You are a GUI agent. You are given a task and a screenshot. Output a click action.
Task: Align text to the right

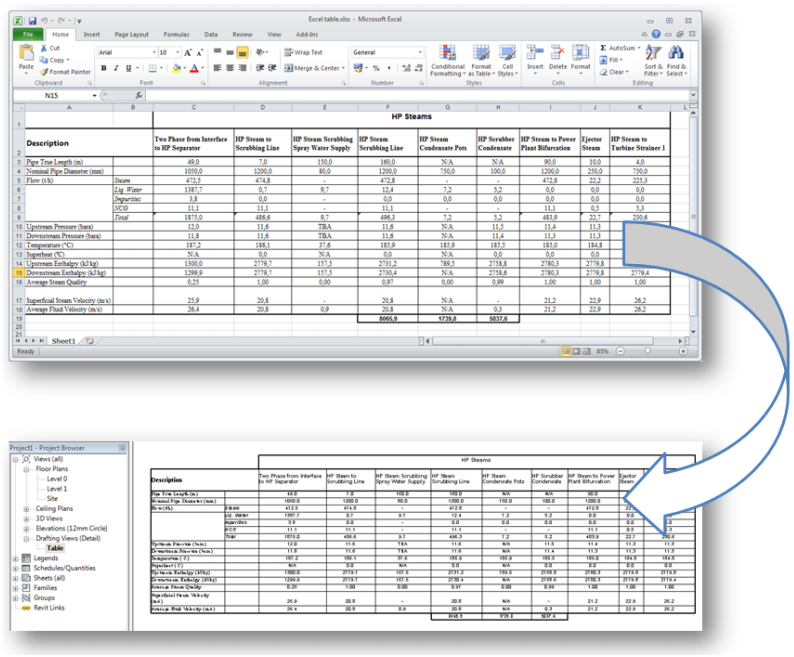(x=243, y=68)
